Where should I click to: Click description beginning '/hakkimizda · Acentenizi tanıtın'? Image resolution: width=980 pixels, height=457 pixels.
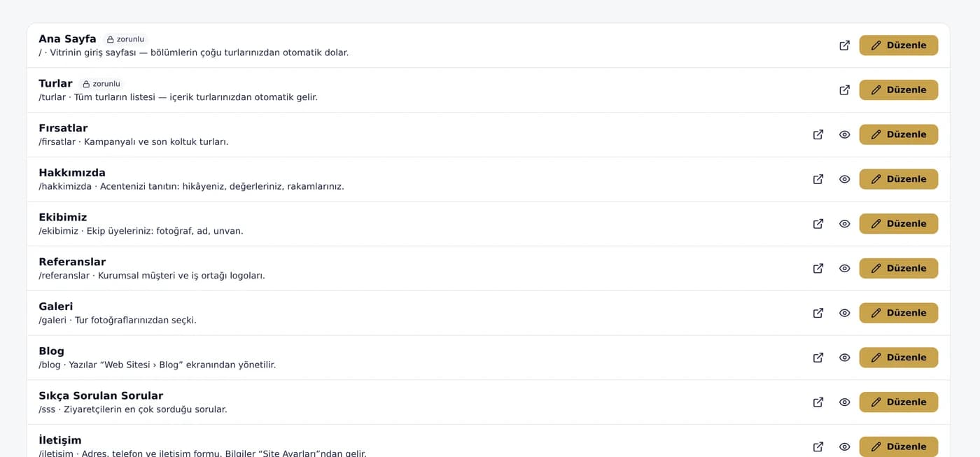pos(191,187)
